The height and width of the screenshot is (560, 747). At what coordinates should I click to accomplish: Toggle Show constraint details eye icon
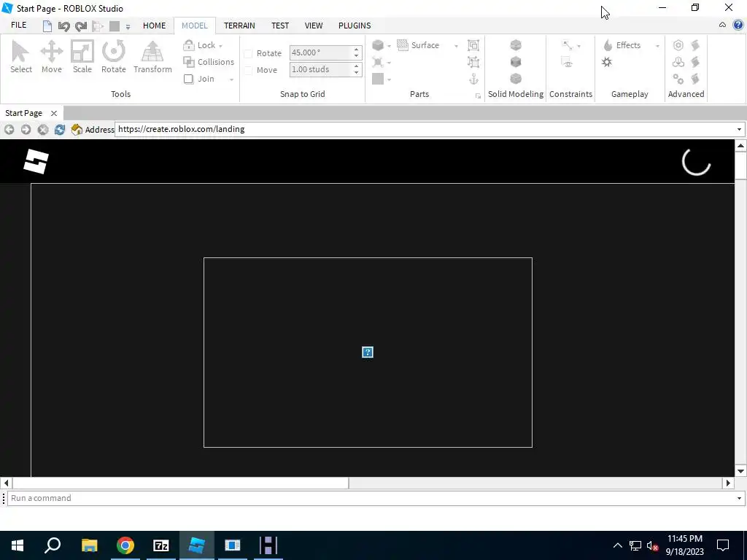(567, 62)
